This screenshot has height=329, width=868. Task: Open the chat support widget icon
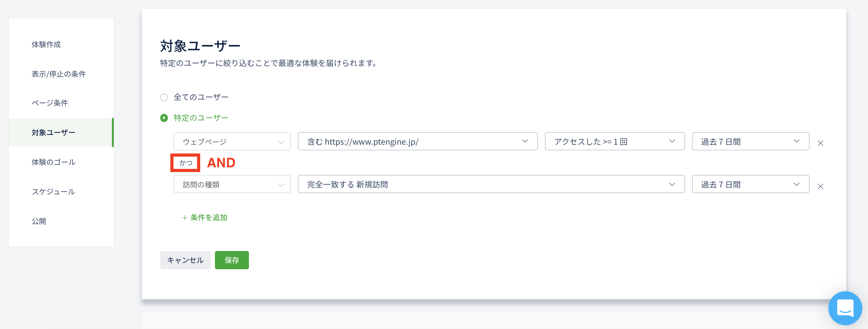[845, 308]
